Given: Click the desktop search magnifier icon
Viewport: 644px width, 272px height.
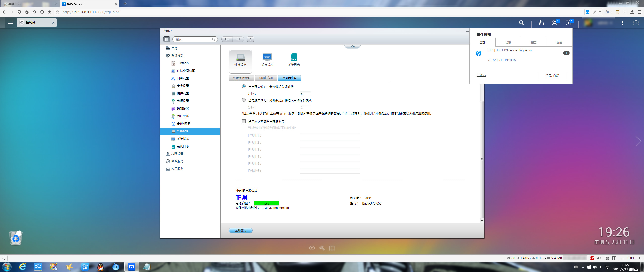Looking at the screenshot, I should tap(521, 23).
